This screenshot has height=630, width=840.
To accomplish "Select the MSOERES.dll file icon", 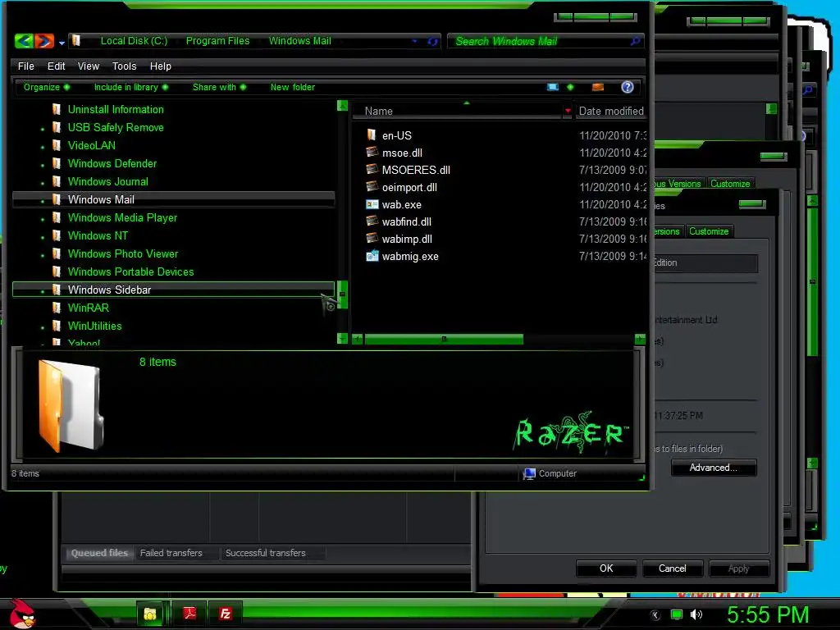I will coord(372,169).
